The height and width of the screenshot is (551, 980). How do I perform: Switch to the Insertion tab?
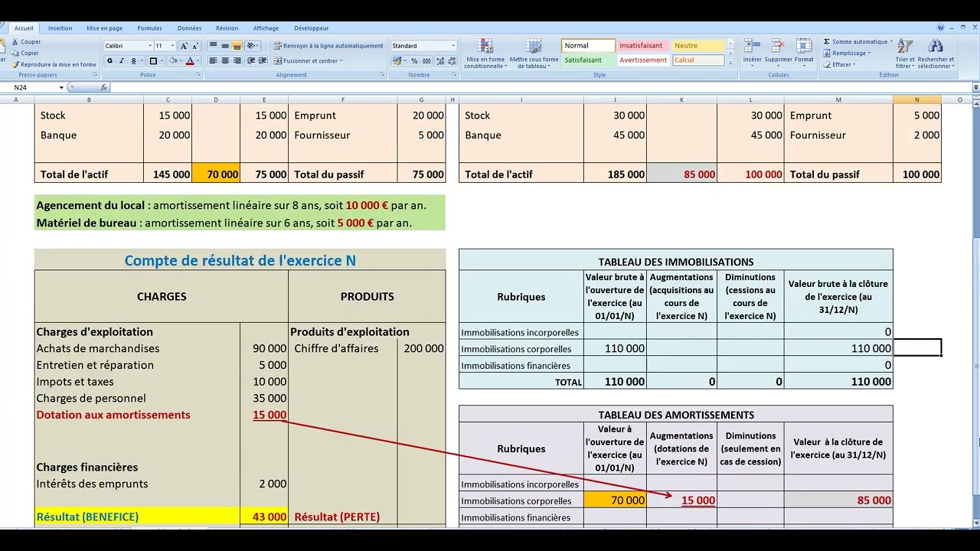click(x=60, y=28)
